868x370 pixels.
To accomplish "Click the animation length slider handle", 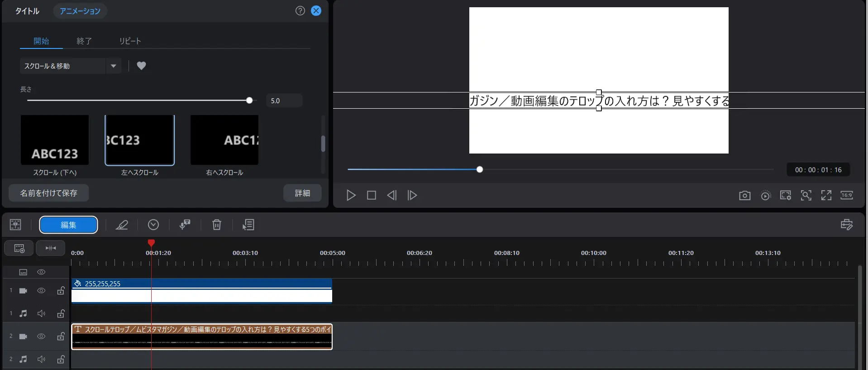I will [x=249, y=101].
